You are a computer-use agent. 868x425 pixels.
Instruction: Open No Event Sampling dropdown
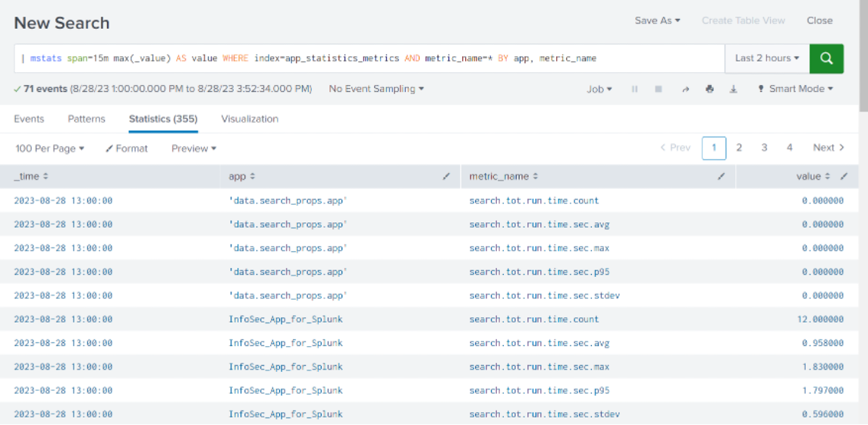(376, 89)
